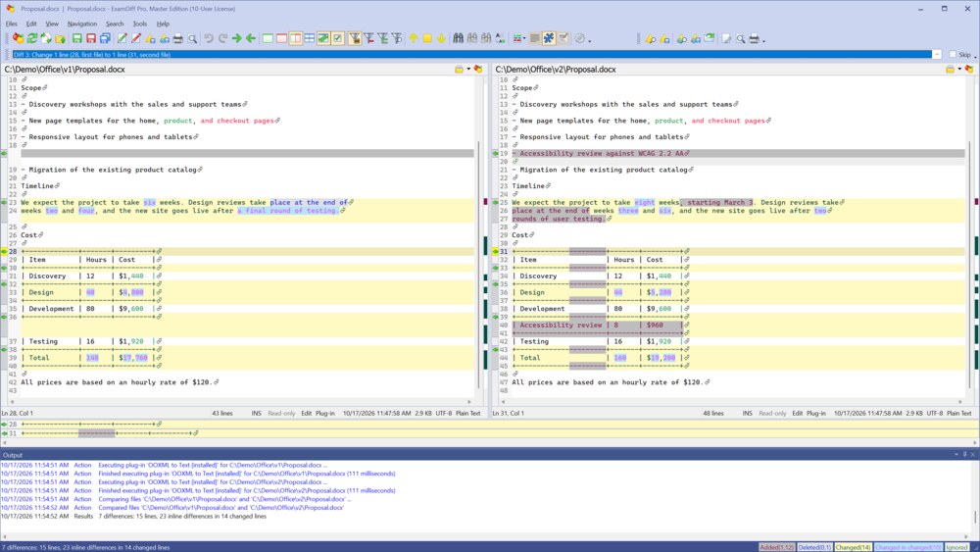This screenshot has width=980, height=552.
Task: Open the Files menu
Action: tap(11, 24)
